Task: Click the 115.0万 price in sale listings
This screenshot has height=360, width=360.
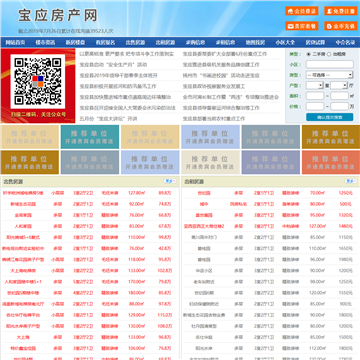Action: (165, 315)
